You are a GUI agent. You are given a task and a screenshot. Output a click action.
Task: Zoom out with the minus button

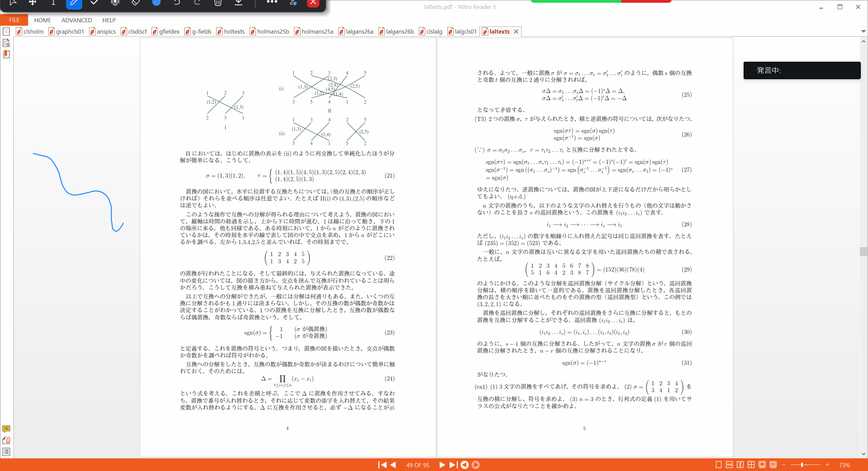784,465
